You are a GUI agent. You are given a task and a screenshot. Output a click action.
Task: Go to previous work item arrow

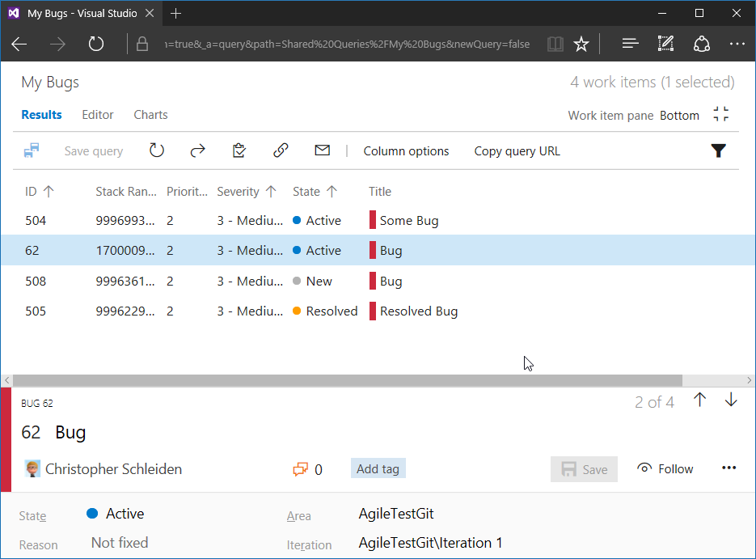point(699,400)
